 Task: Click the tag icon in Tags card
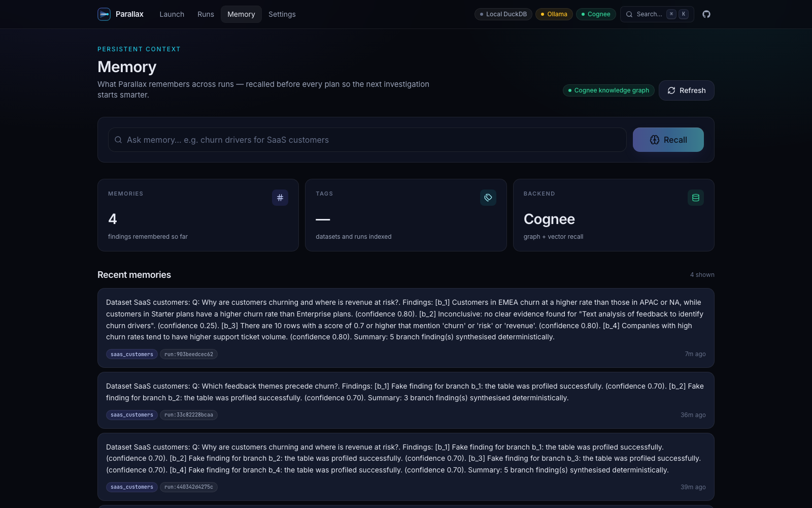488,198
